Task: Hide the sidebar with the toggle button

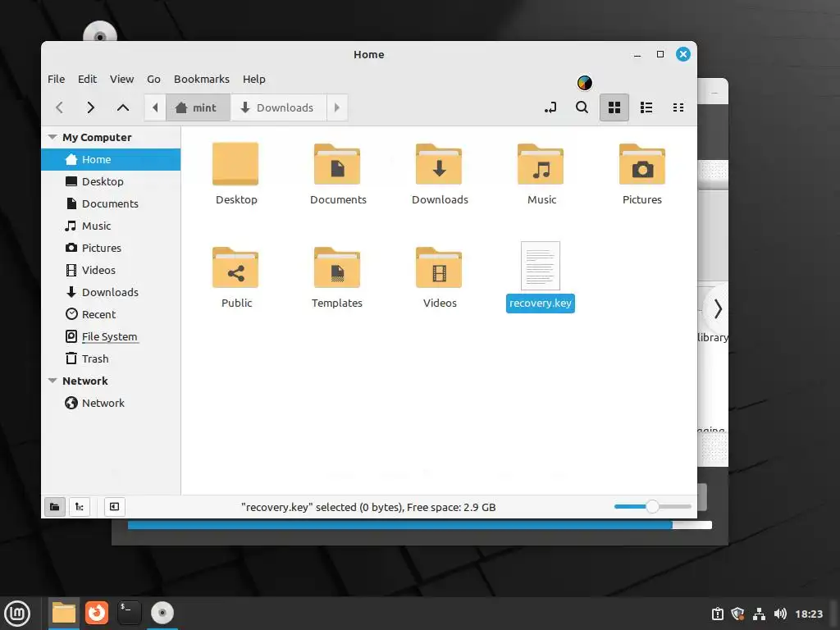Action: 114,507
